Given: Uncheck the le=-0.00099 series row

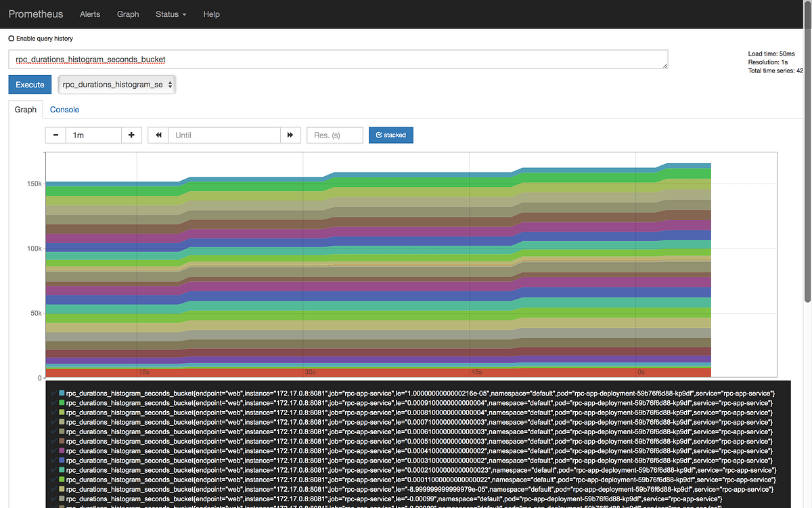Looking at the screenshot, I should click(x=53, y=499).
